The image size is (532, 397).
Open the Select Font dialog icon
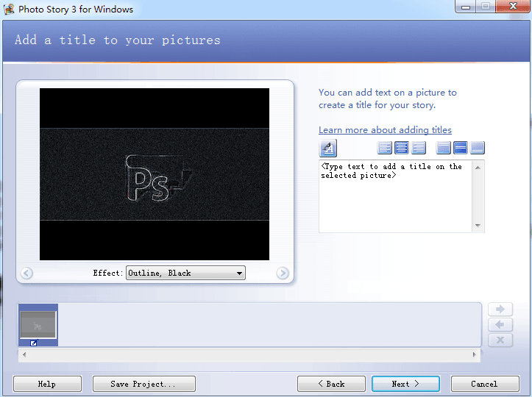pos(327,149)
